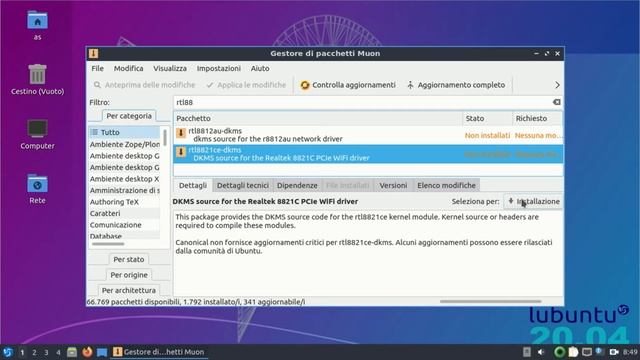This screenshot has width=640, height=360.
Task: Select Ambiente Zope/Plone category
Action: pyautogui.click(x=124, y=144)
